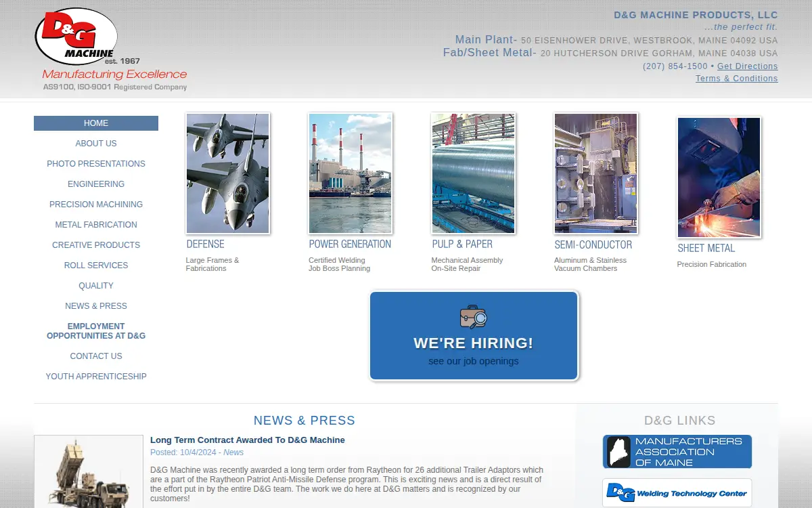812x508 pixels.
Task: Open the Home menu item
Action: coord(96,123)
